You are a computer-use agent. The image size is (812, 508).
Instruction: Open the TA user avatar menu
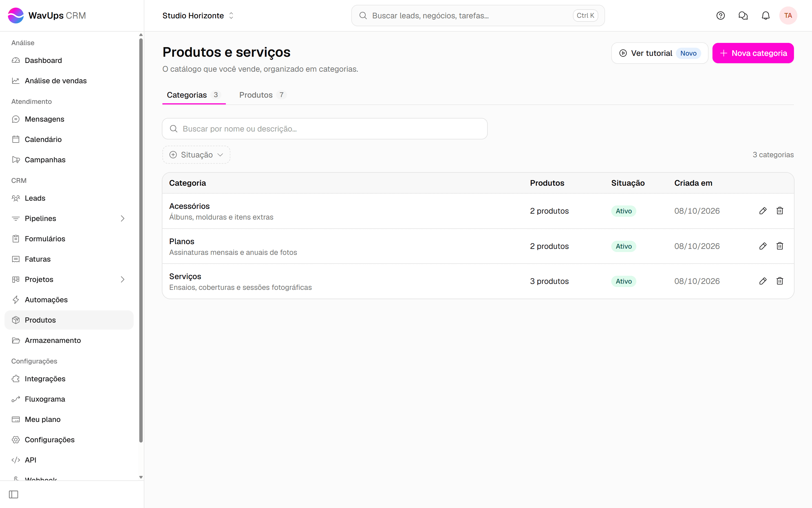pyautogui.click(x=788, y=16)
